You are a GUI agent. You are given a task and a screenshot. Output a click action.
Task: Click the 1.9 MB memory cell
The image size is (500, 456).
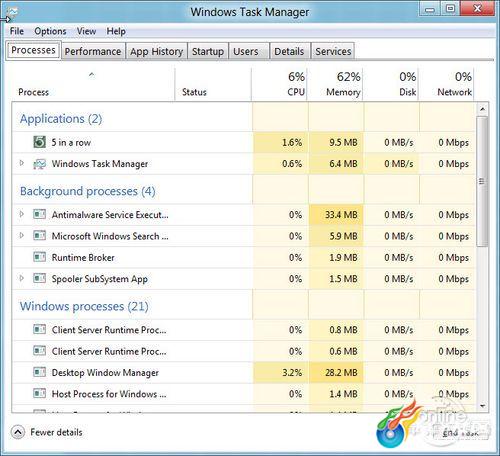[336, 257]
